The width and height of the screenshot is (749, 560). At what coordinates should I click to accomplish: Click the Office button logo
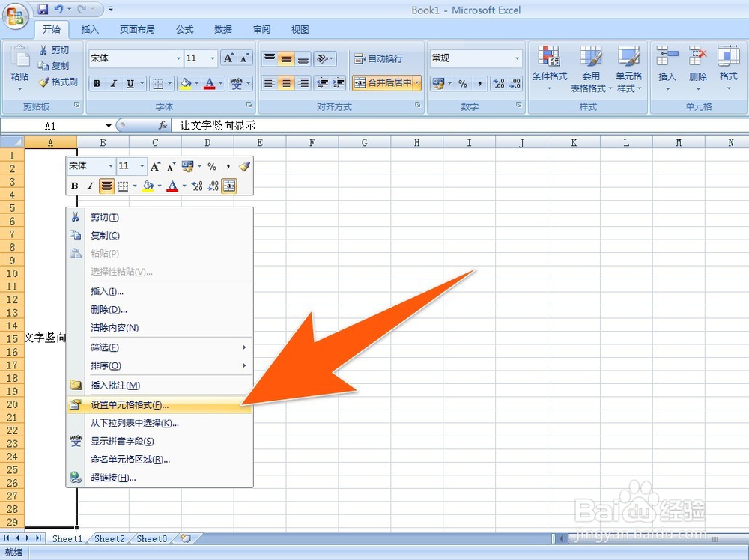15,16
